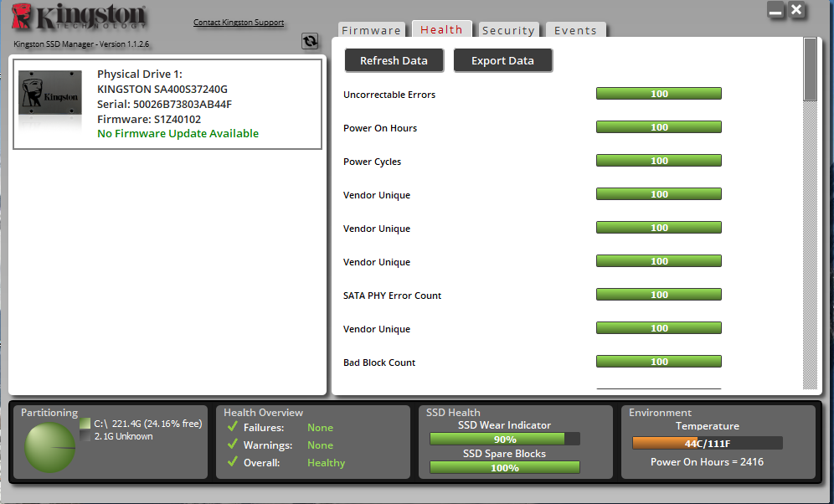Click the Export Data button
Viewport: 834px width, 504px height.
tap(502, 60)
